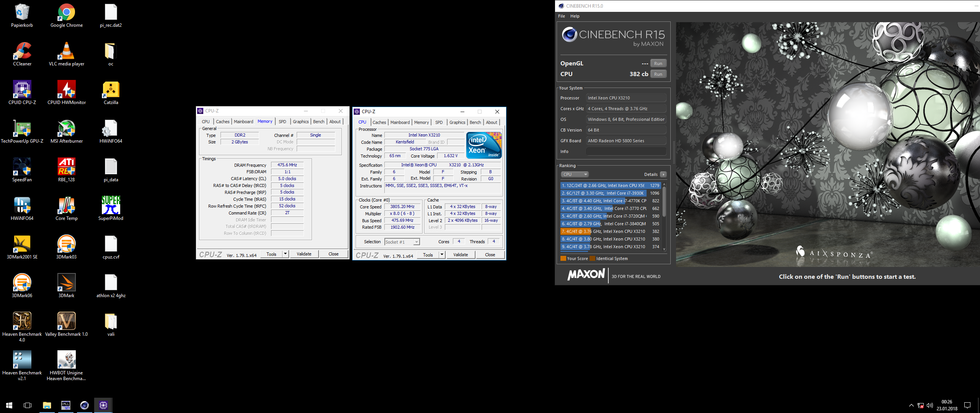Open the RBE_128 ATI icon
The height and width of the screenshot is (413, 980).
67,170
